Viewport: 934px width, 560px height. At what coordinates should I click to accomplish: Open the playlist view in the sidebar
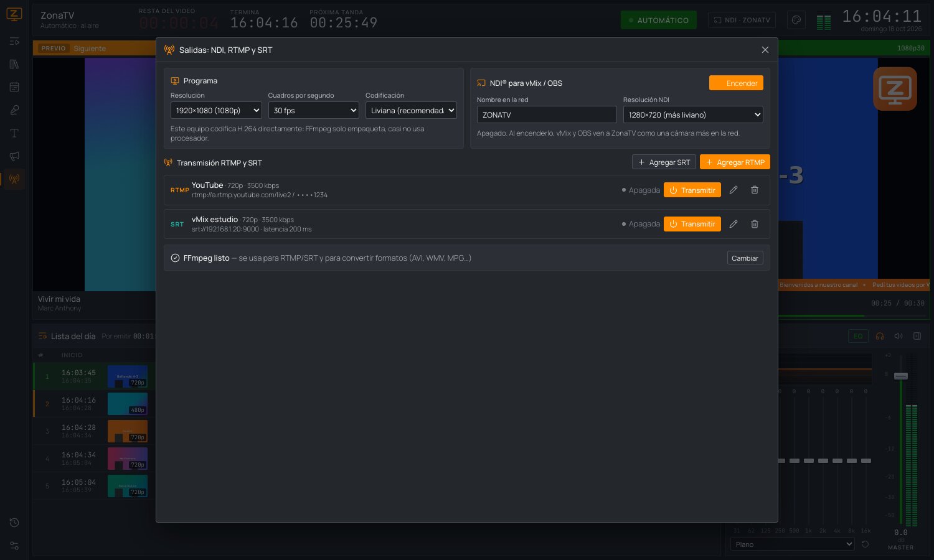tap(14, 41)
